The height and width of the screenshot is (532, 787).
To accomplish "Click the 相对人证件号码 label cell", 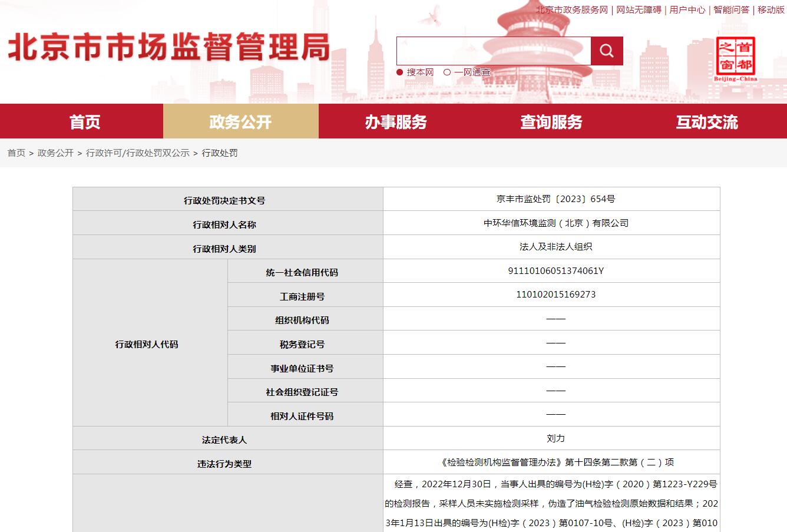I will tap(305, 415).
